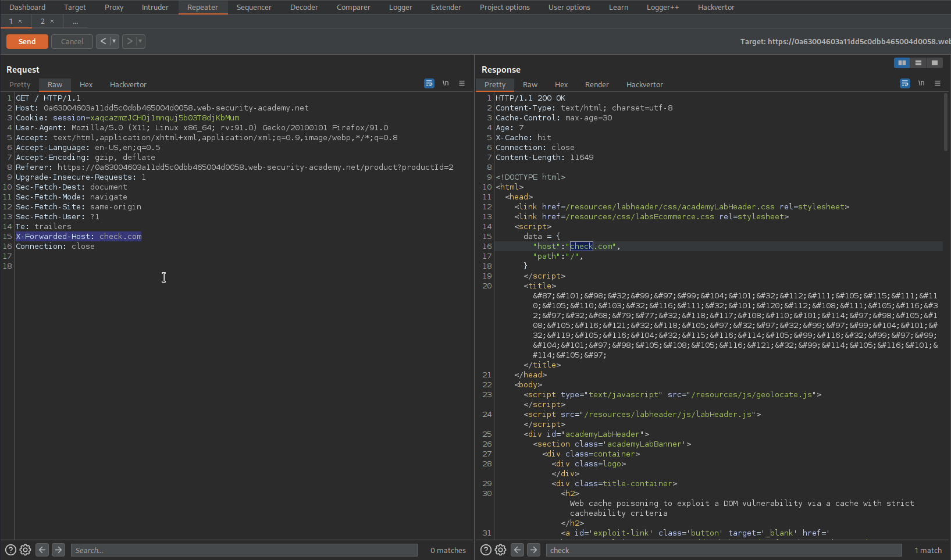Click highlighted 'check' match in response
Screen dimensions: 951x560
[581, 246]
